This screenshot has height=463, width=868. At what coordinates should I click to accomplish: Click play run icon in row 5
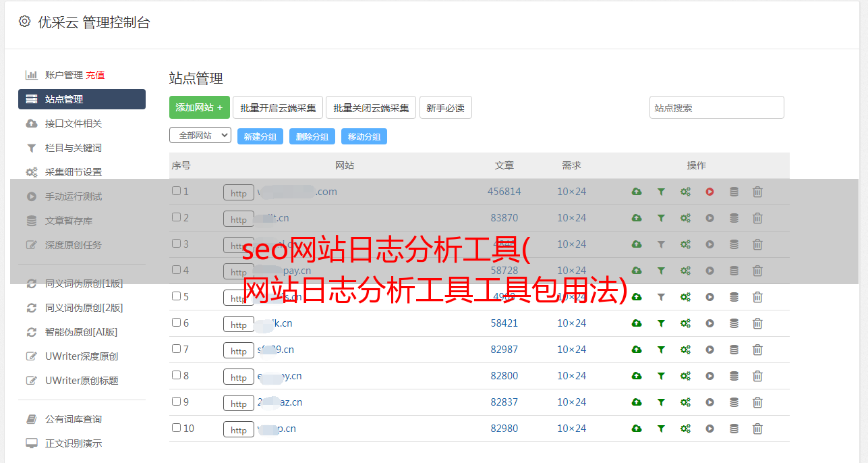710,297
